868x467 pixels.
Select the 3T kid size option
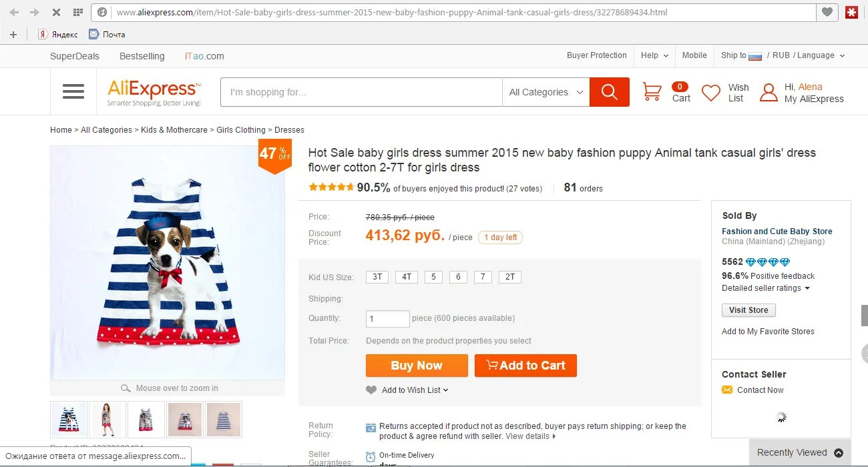pos(377,277)
